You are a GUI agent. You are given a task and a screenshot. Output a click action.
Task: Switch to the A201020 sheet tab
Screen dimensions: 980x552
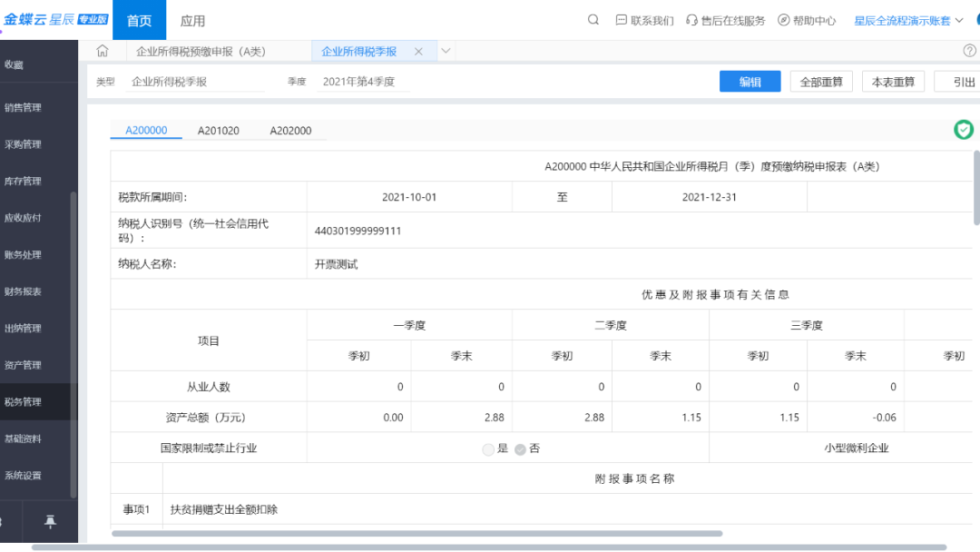(x=219, y=131)
